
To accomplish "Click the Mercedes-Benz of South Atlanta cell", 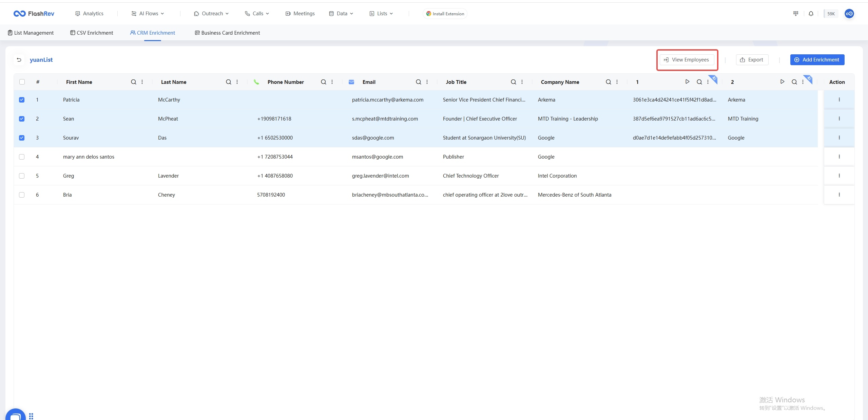I will 575,195.
